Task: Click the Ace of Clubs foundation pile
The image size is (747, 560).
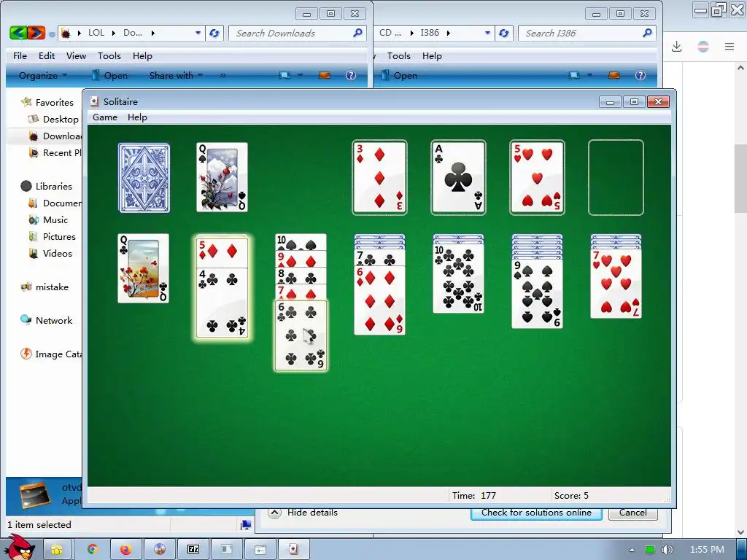Action: (458, 178)
